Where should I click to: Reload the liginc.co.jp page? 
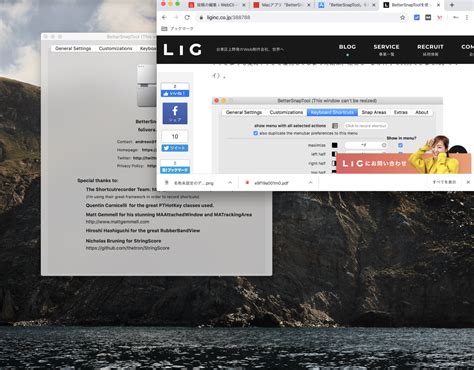[187, 17]
